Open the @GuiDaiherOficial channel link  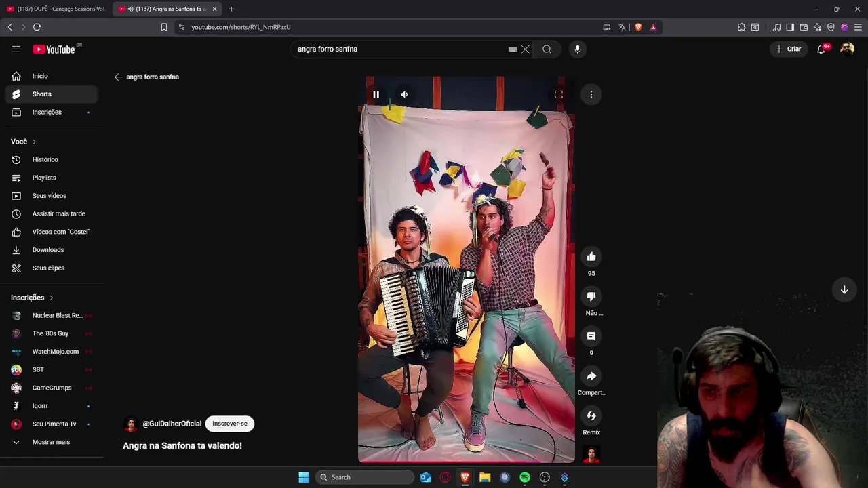pos(172,424)
